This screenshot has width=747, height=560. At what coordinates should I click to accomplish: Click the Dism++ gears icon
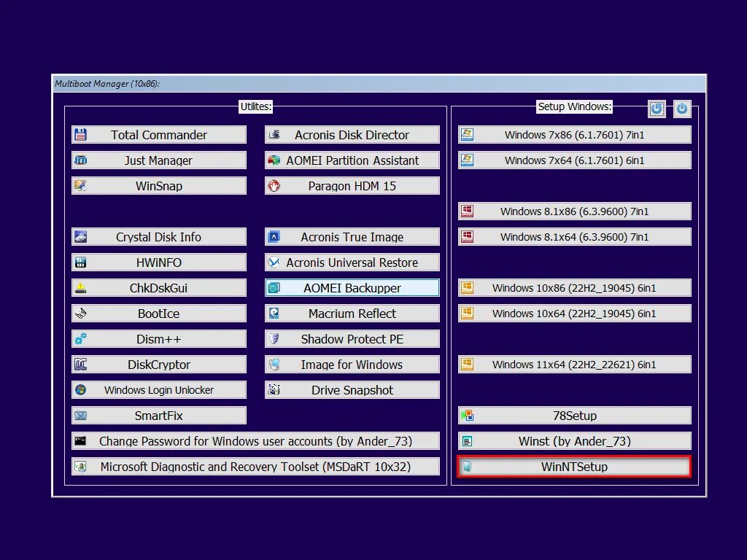pos(80,338)
